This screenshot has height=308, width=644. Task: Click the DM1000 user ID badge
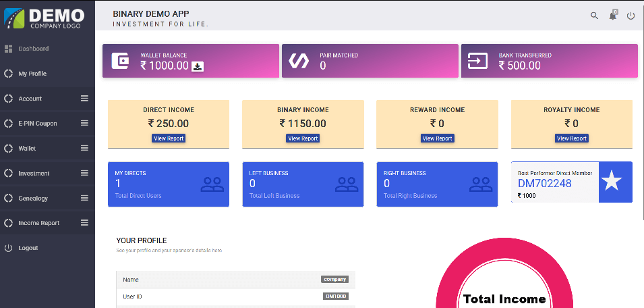pyautogui.click(x=336, y=296)
